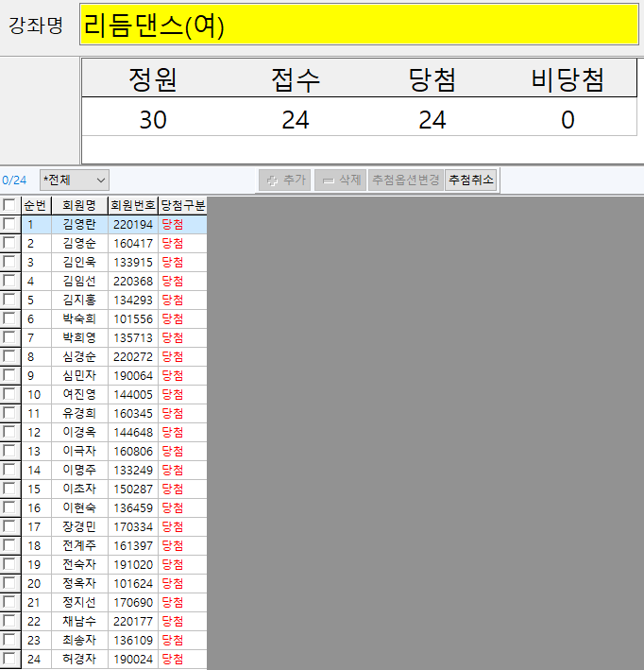Click member number 220272
The image size is (644, 670).
click(133, 356)
